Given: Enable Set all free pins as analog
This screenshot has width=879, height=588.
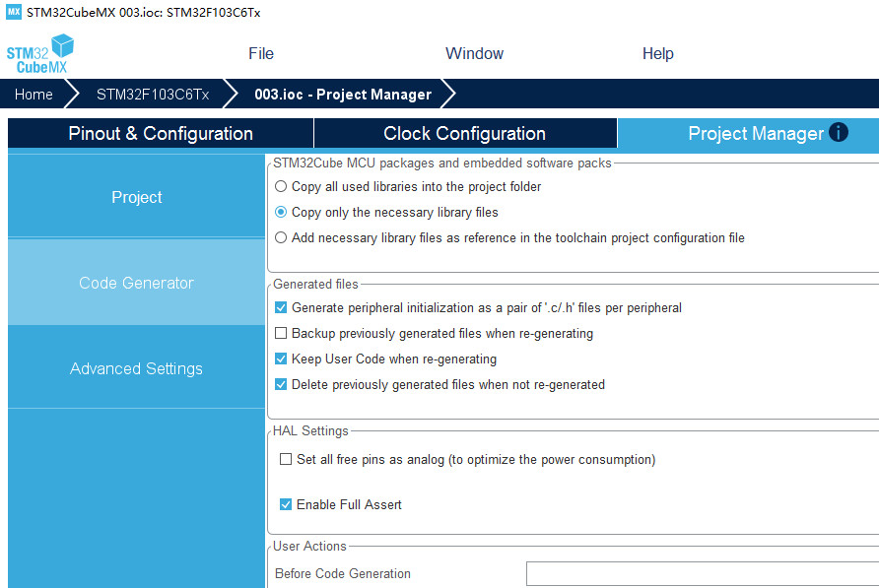Looking at the screenshot, I should [286, 460].
